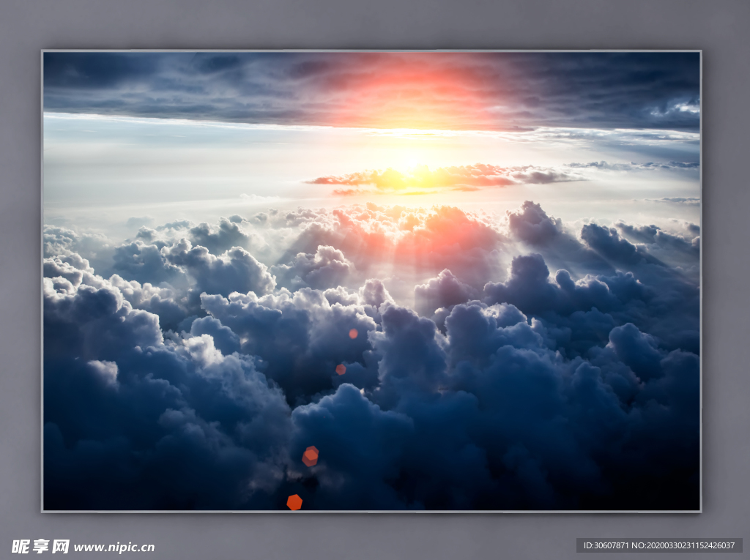
Task: Click the overlapping double hexagon lens flare
Action: (311, 456)
